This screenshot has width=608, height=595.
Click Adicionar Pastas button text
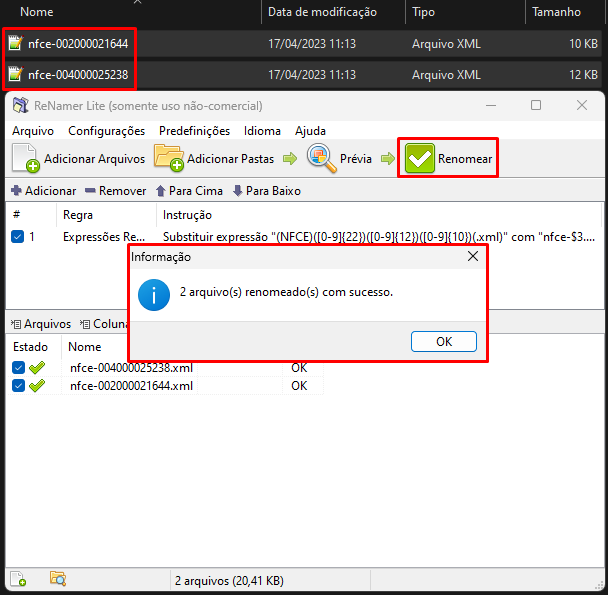click(230, 159)
